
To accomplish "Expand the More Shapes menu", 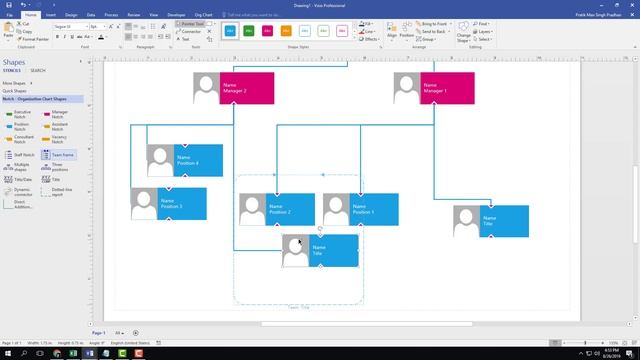I will [x=17, y=83].
